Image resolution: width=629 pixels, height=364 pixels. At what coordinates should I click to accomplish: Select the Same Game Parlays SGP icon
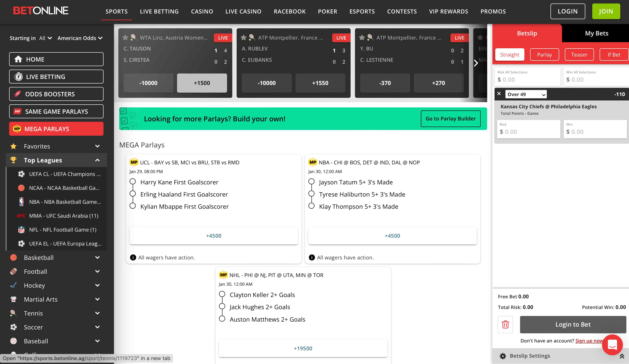(x=17, y=111)
